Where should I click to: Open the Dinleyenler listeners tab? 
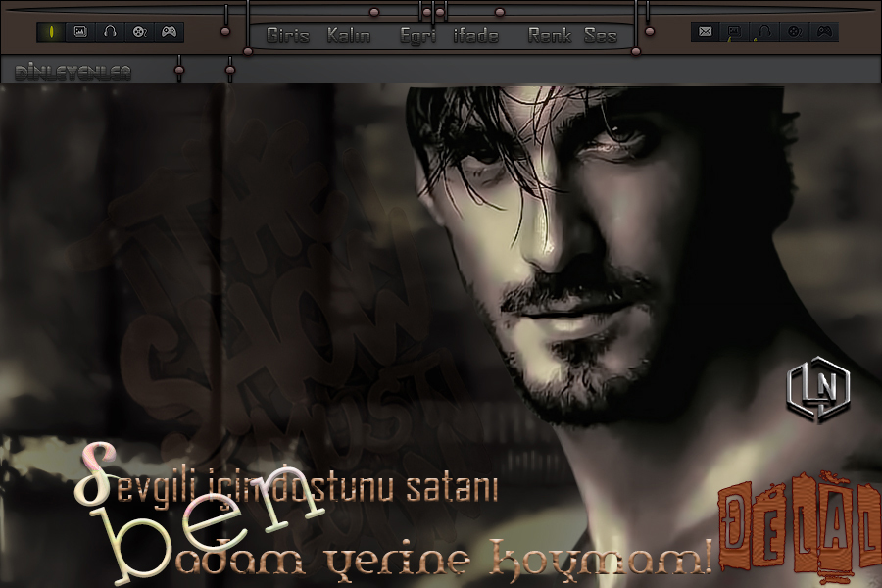73,73
